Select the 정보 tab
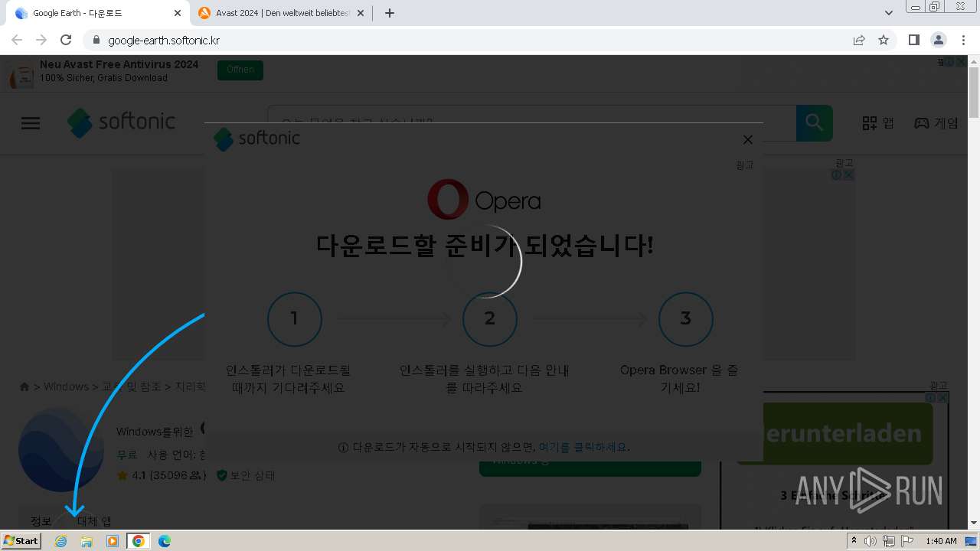Viewport: 980px width, 551px height. click(x=41, y=521)
